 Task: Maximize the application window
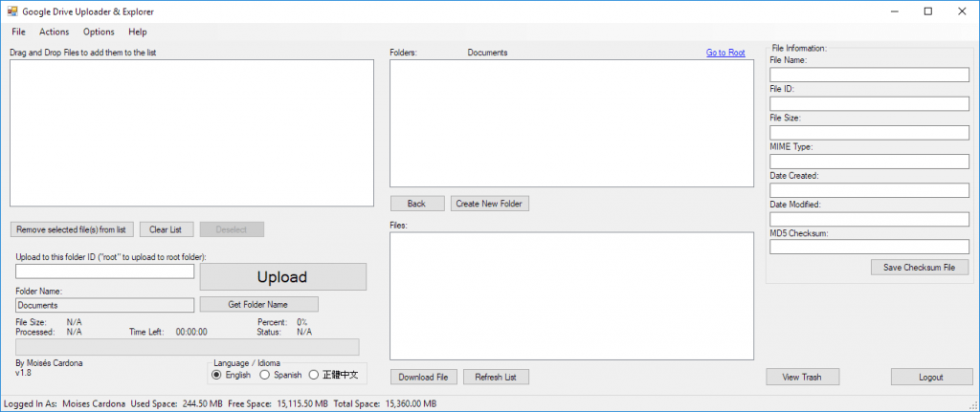pos(928,11)
